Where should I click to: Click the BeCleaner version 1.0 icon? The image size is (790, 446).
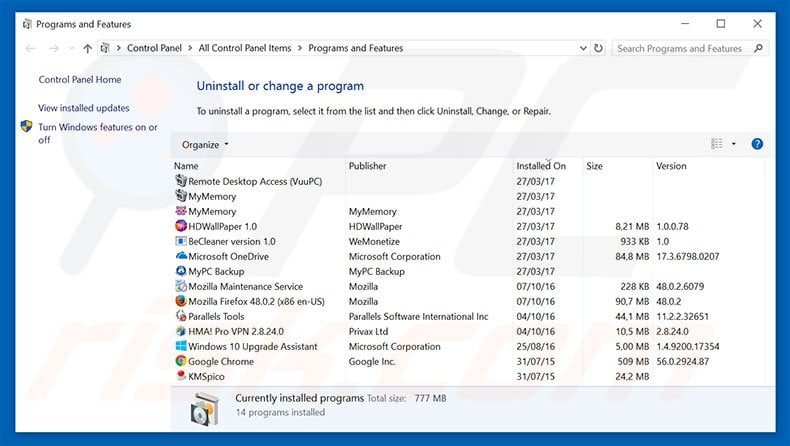180,241
